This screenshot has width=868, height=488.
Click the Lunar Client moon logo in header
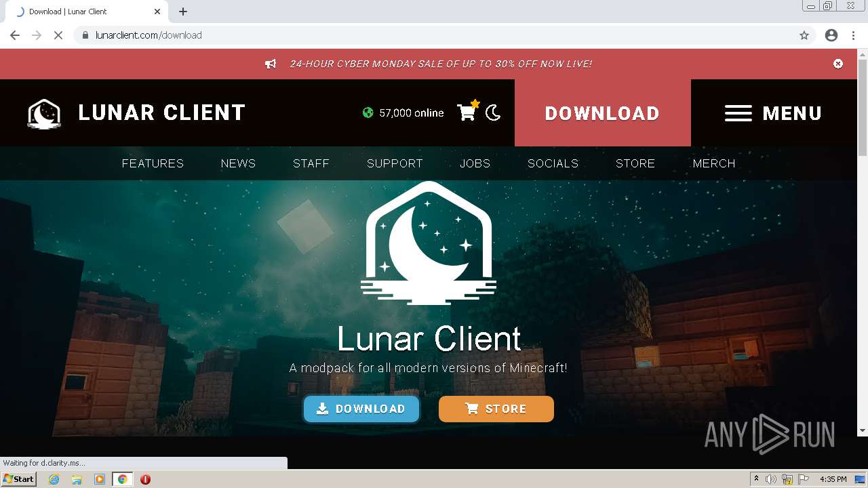(44, 113)
